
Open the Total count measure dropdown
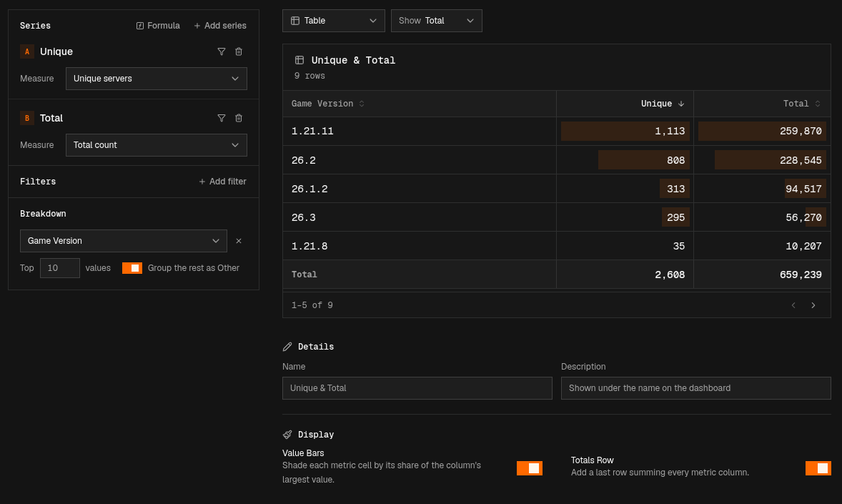coord(157,145)
